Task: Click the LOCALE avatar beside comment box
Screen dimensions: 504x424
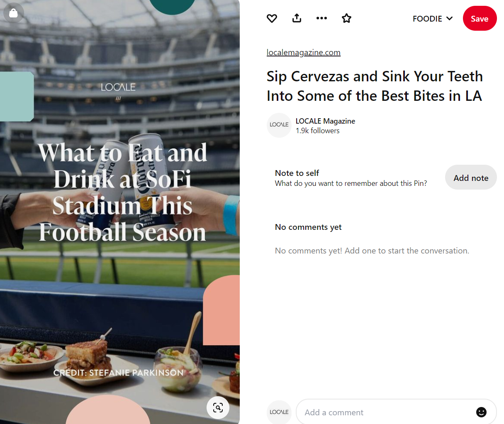Action: click(279, 412)
